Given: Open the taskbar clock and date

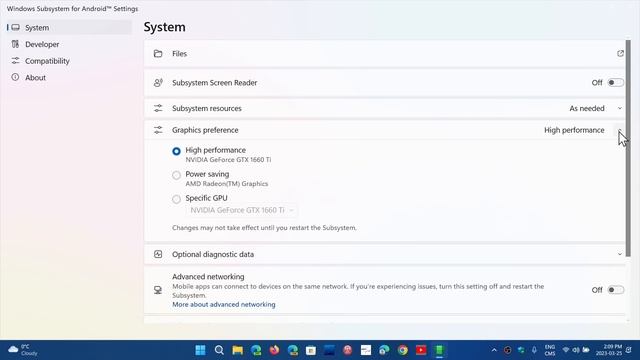Looking at the screenshot, I should coord(609,350).
